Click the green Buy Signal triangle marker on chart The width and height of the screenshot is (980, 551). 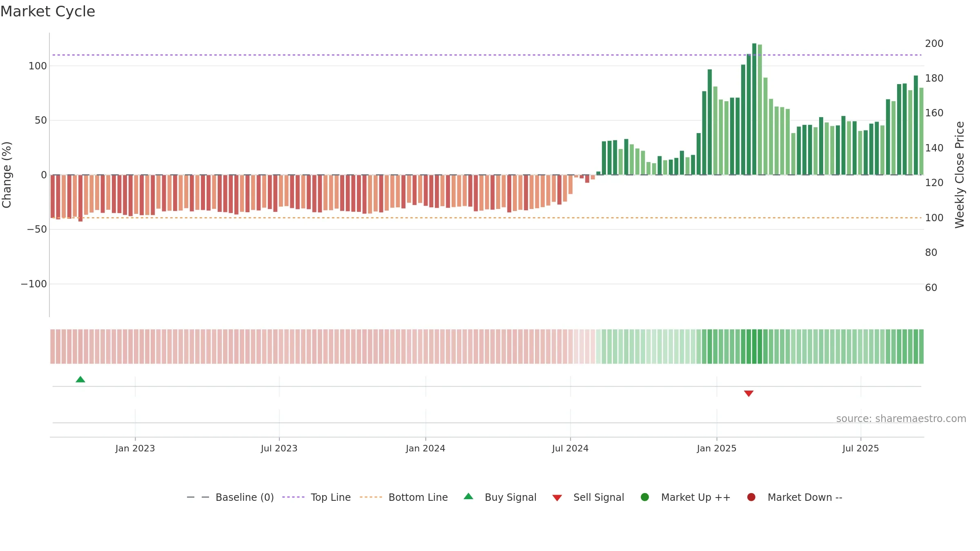point(80,380)
